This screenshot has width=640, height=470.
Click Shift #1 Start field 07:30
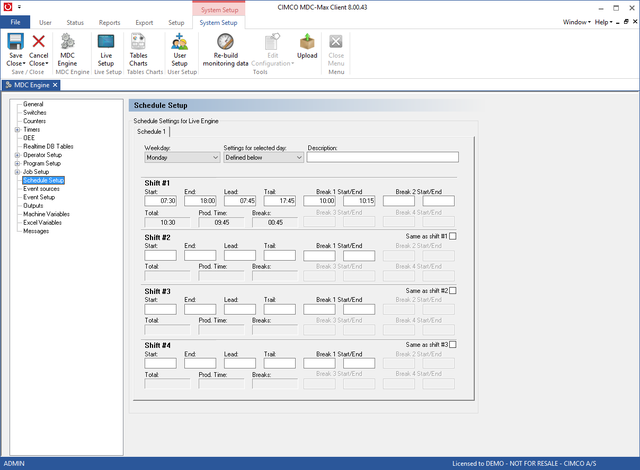coord(160,201)
